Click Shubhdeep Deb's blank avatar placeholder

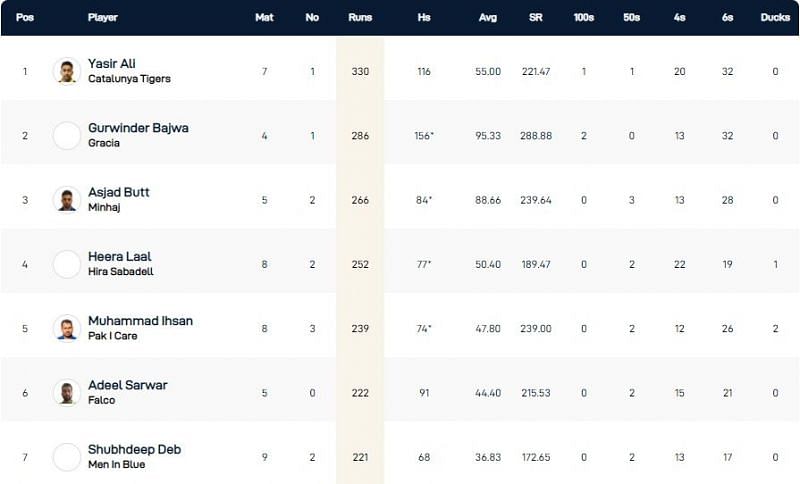click(x=66, y=457)
